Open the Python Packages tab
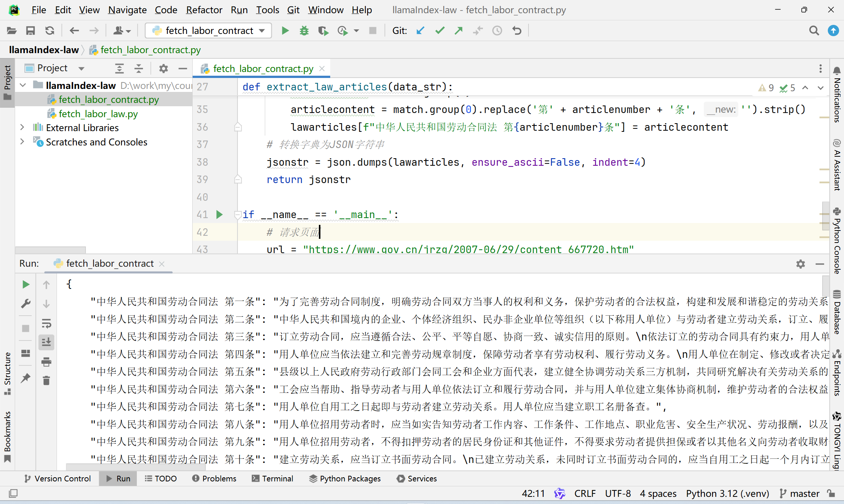The width and height of the screenshot is (844, 504). [345, 478]
